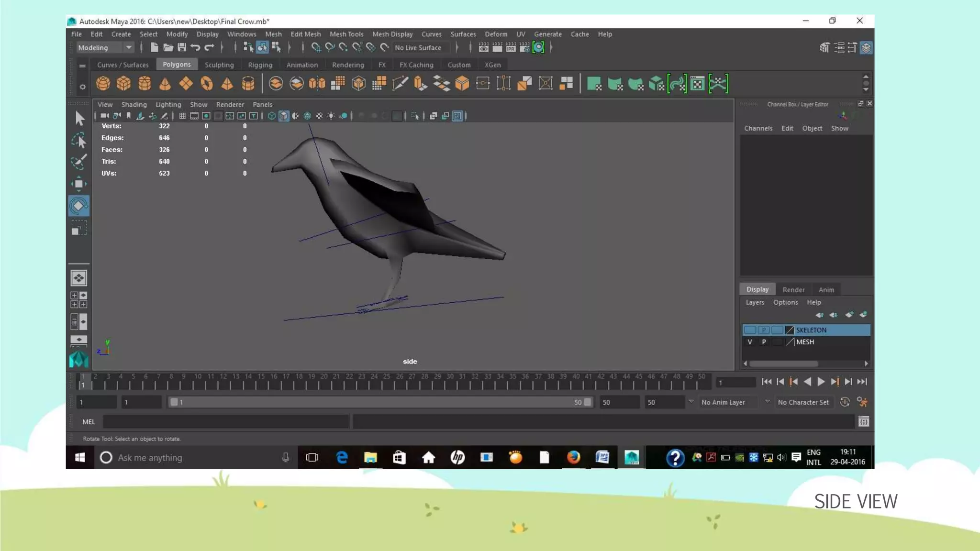
Task: Open Firefox from the Windows taskbar
Action: [573, 458]
